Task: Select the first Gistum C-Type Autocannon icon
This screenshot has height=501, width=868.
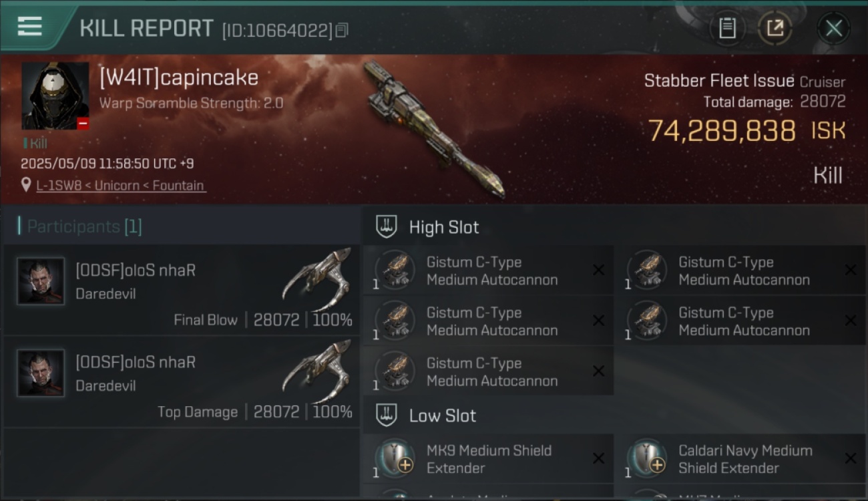Action: point(395,270)
